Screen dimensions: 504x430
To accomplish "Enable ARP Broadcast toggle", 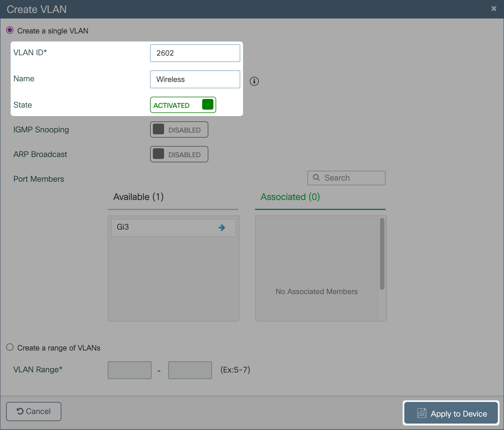I will [x=179, y=154].
